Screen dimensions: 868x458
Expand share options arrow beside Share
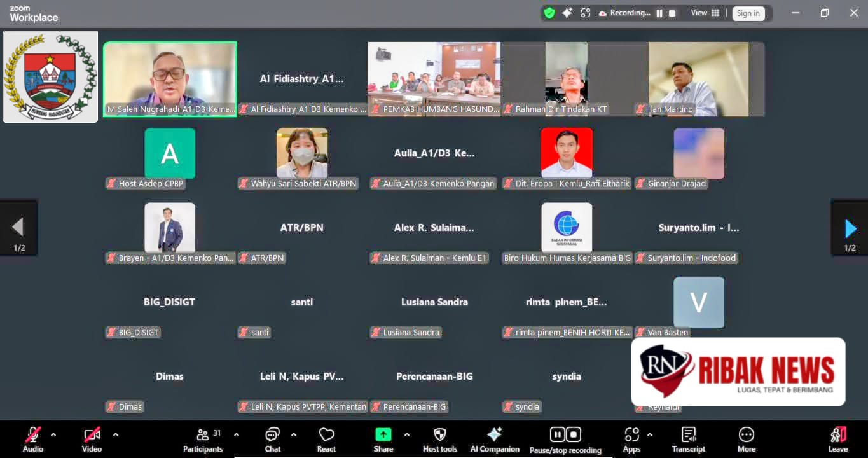click(x=407, y=435)
